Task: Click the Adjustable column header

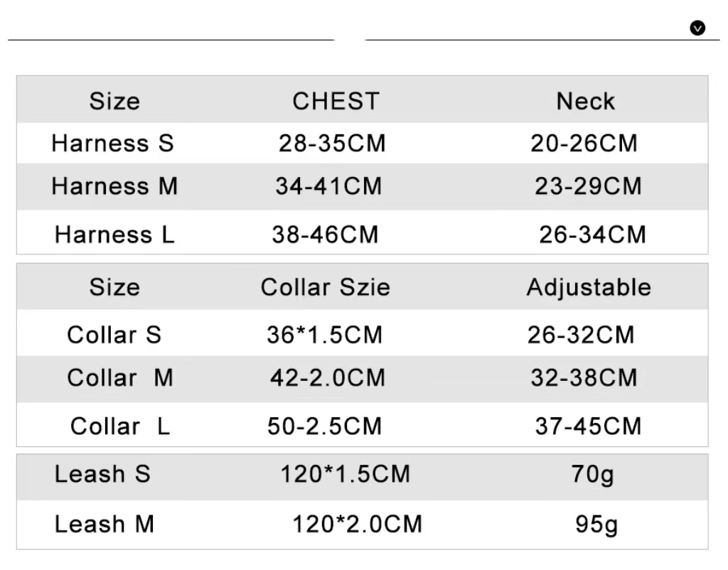Action: (x=589, y=287)
